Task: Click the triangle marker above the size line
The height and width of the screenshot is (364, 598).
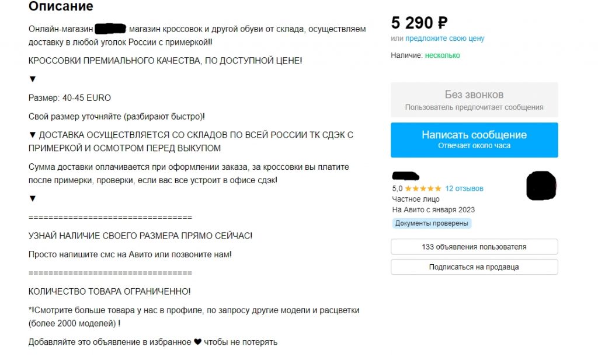Action: pyautogui.click(x=33, y=79)
